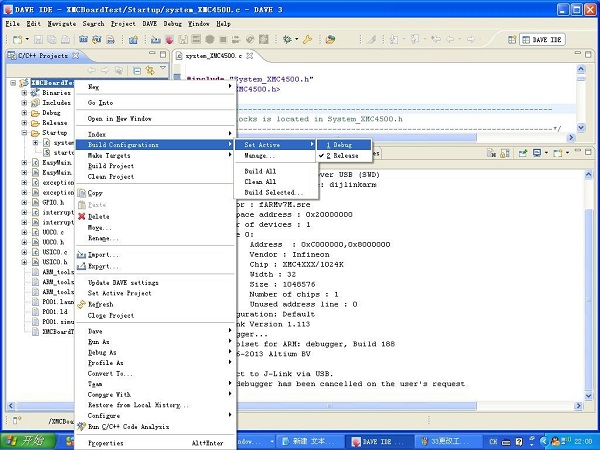Collapse the Startup folder node

[x=24, y=132]
